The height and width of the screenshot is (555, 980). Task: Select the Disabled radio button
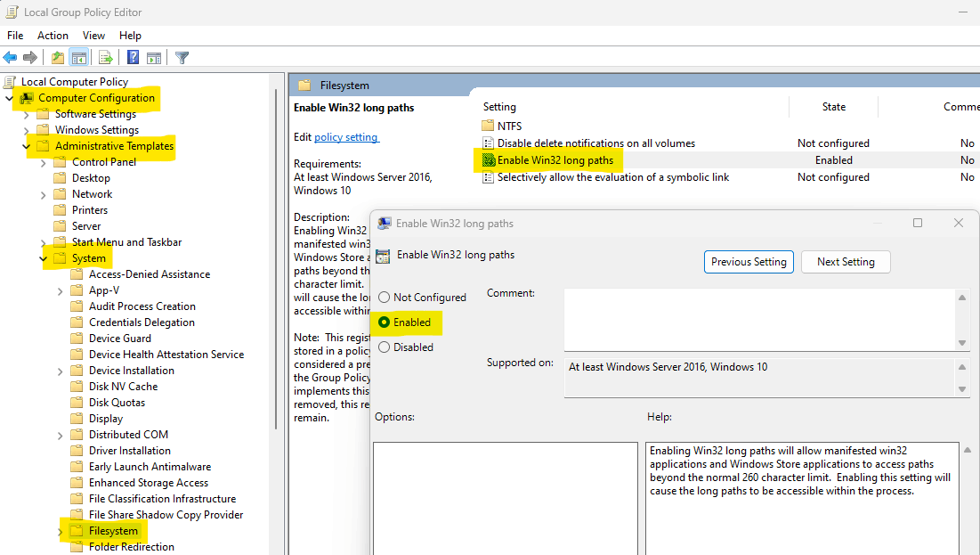[384, 347]
